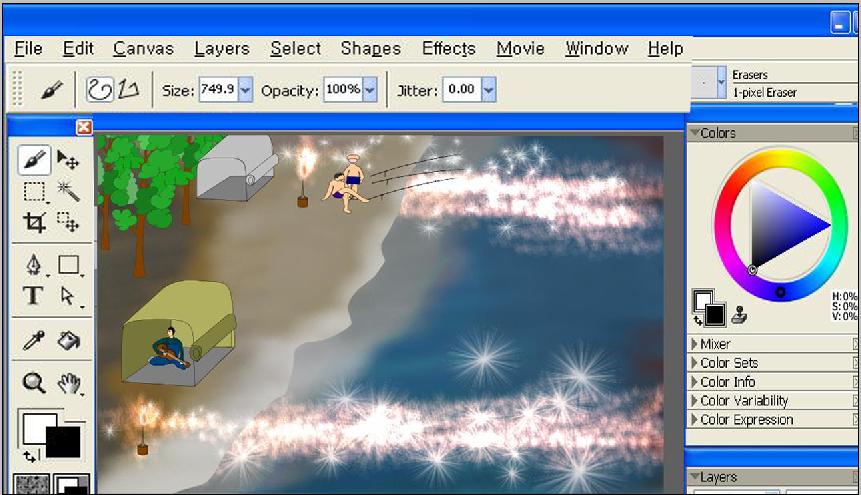This screenshot has width=861, height=495.
Task: Select the Brush tool in the toolbox
Action: pos(34,160)
